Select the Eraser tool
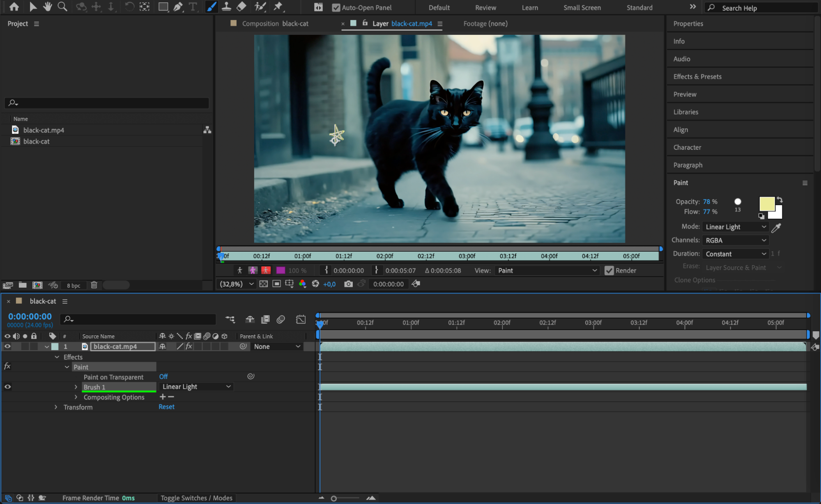 241,7
